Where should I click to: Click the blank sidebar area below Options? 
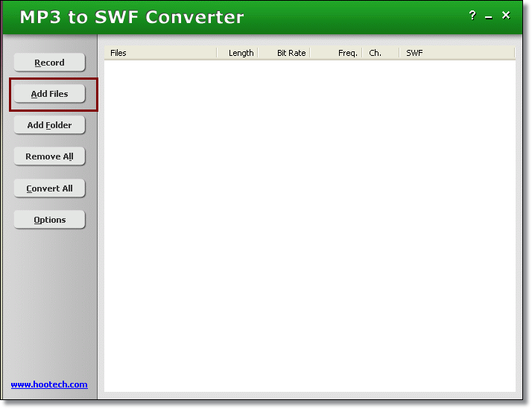click(x=49, y=305)
